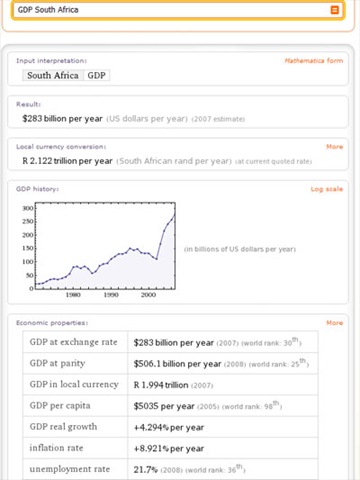Select the GDP per capita row
This screenshot has width=360, height=480.
(x=170, y=406)
